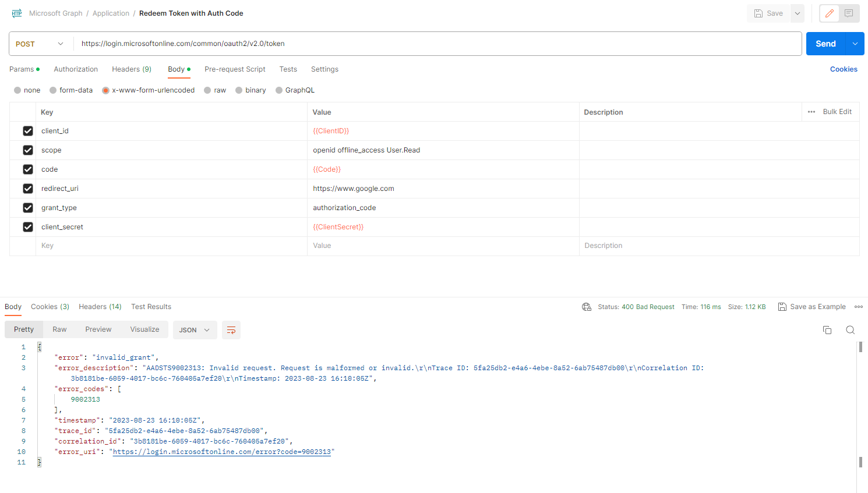Image resolution: width=868 pixels, height=493 pixels.
Task: Click the {{ClientID}} value cell
Action: click(443, 131)
